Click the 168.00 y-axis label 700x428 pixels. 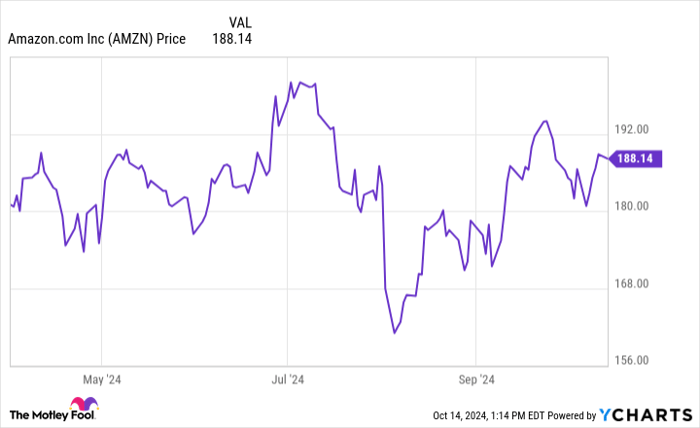632,284
